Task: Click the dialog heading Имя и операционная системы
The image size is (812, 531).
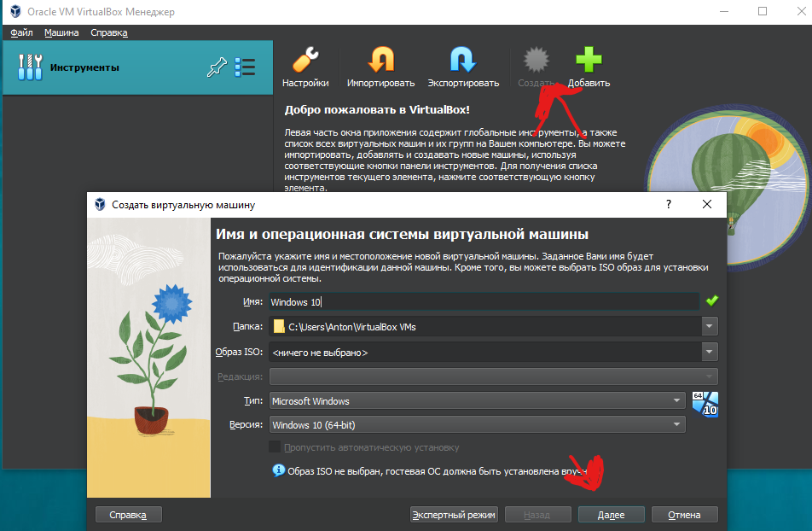Action: point(402,235)
